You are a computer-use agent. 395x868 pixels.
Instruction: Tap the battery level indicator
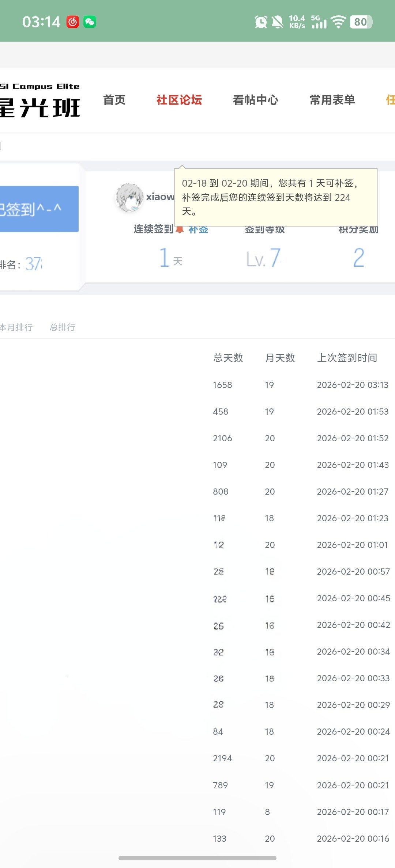tap(361, 22)
